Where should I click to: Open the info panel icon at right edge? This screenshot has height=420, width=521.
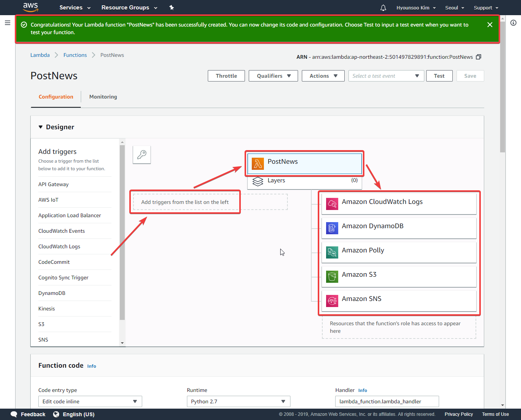[513, 23]
